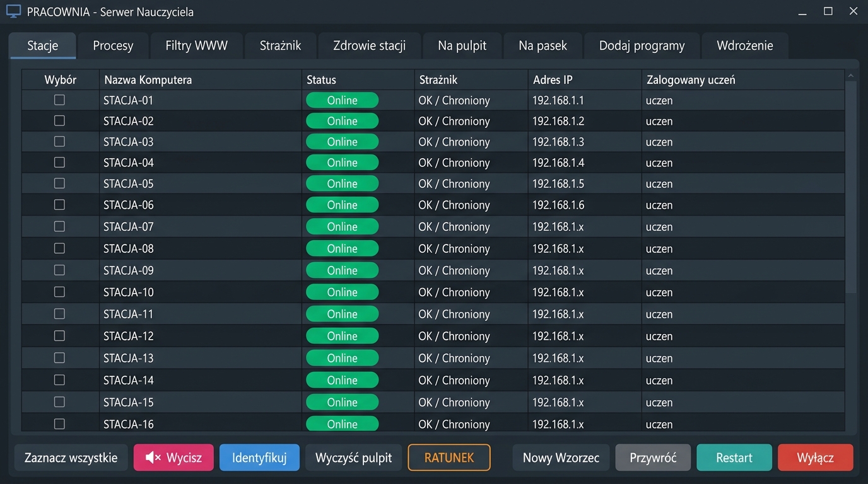Tick the checkbox for STACJA-01
This screenshot has width=868, height=484.
(x=59, y=100)
